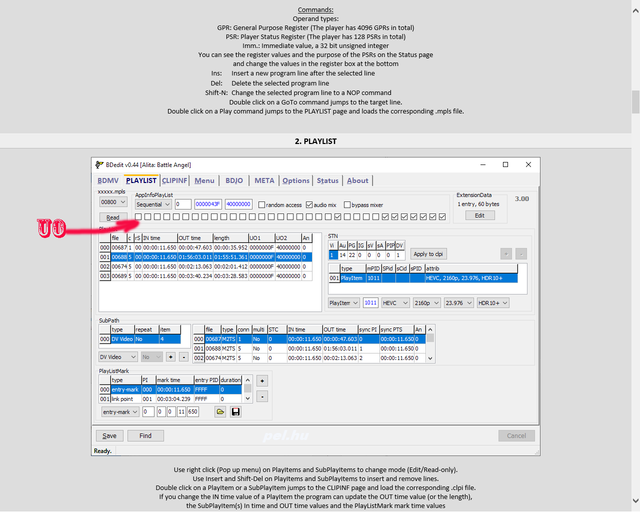
Task: Click the ExtensionData Edit button
Action: 480,215
